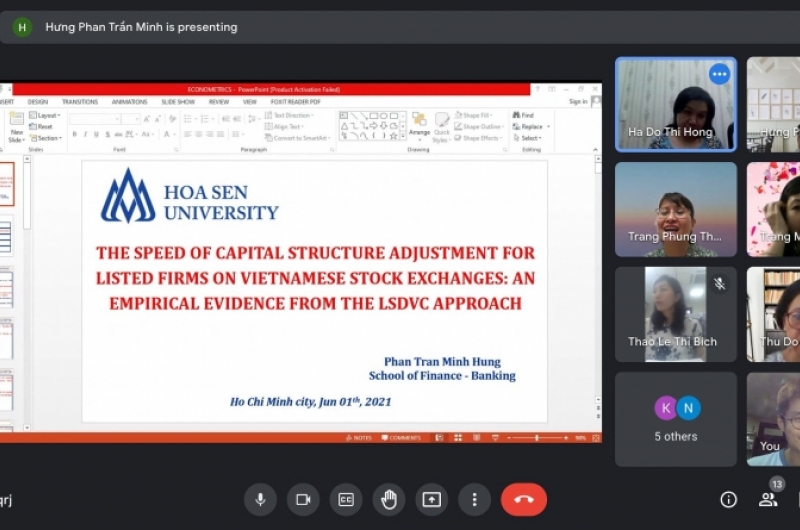800x530 pixels.
Task: Open the Shape Fill dropdown
Action: pos(480,115)
